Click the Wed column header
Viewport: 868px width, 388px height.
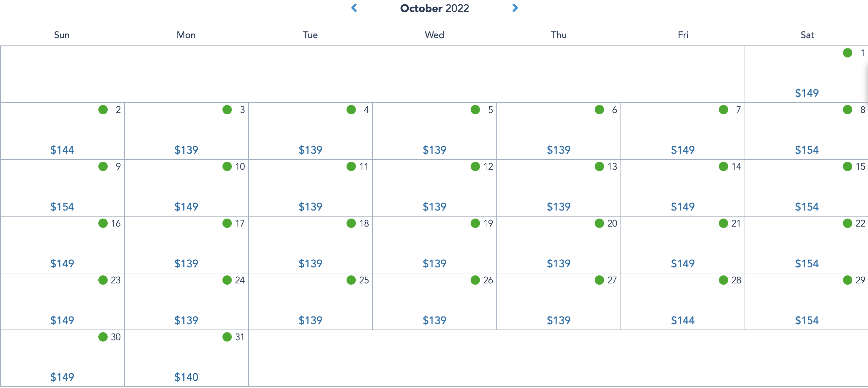coord(435,35)
